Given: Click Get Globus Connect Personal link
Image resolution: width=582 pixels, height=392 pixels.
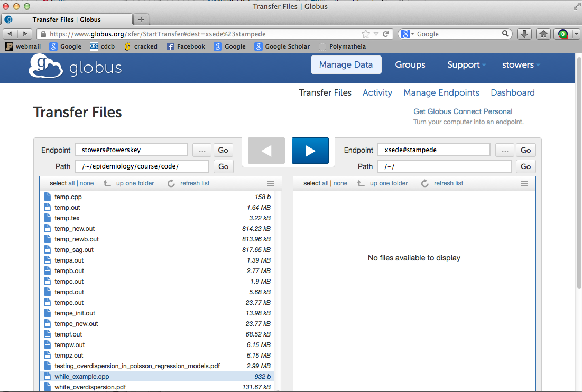Looking at the screenshot, I should tap(463, 111).
